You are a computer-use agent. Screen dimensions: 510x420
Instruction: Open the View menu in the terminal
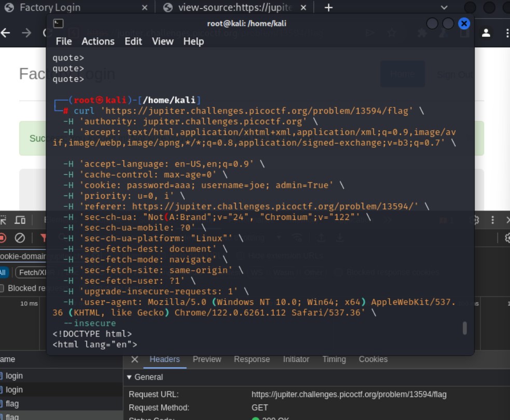[162, 41]
